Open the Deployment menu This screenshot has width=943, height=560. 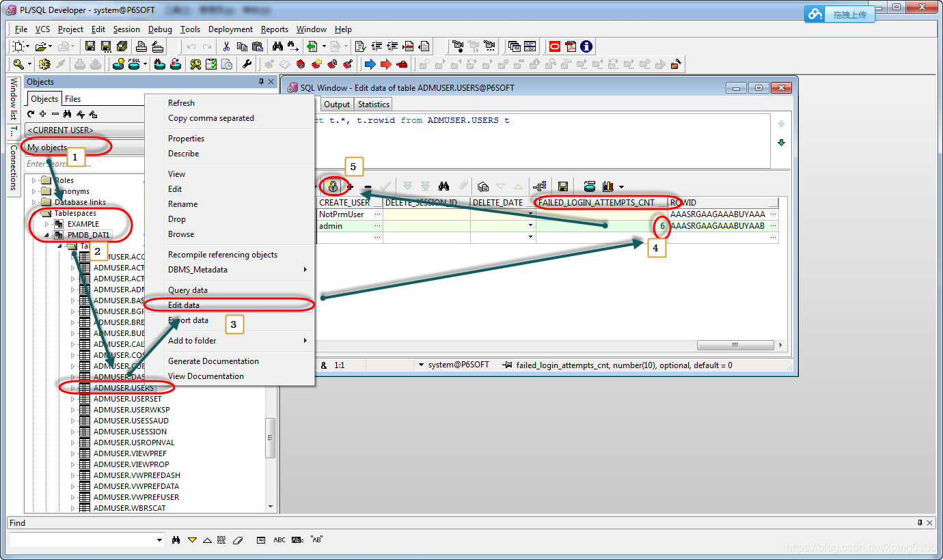(230, 29)
